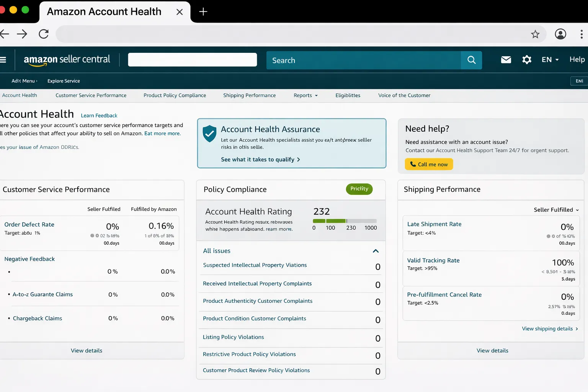Screen dimensions: 588x392
Task: Open Negative Feedback link
Action: click(x=29, y=259)
